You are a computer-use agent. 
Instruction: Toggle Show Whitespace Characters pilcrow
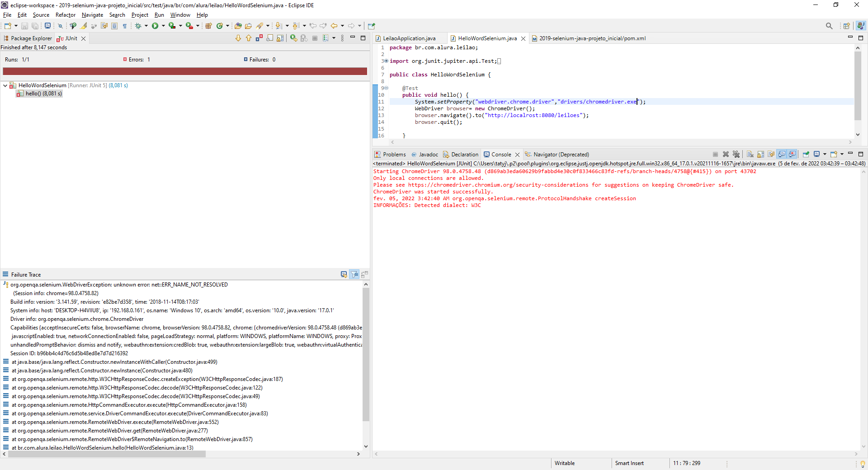(125, 26)
